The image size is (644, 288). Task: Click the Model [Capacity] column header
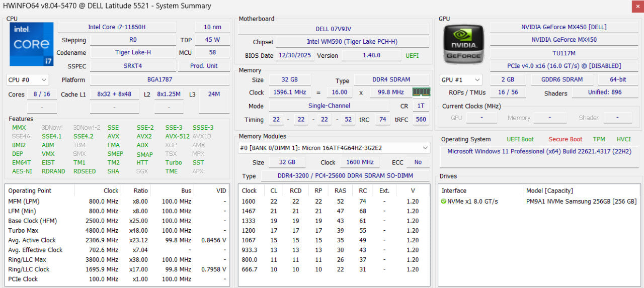582,191
